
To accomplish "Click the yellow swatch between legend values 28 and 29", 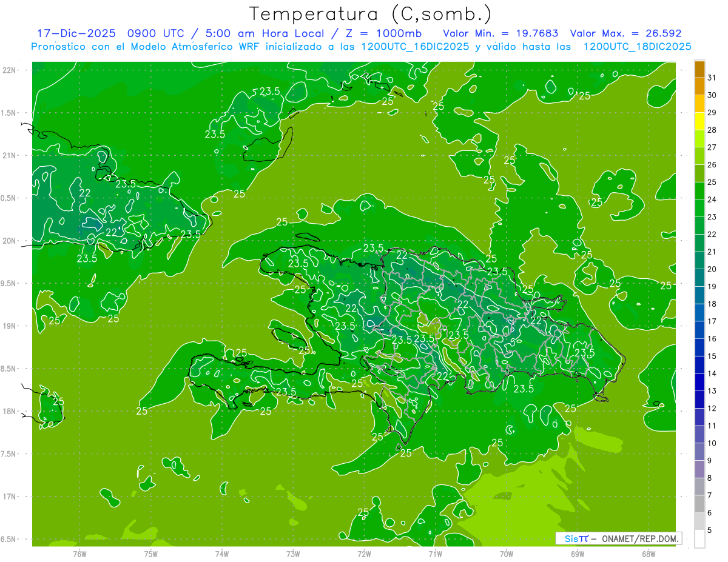I will pos(699,121).
